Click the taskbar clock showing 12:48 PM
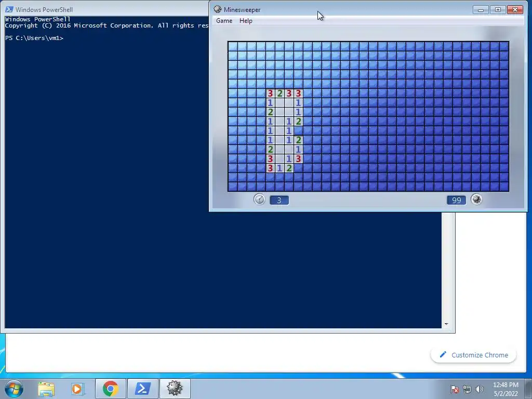 pos(506,389)
